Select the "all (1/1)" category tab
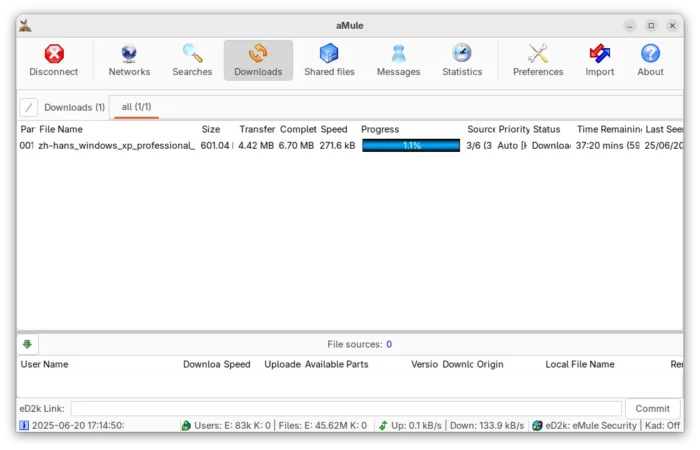This screenshot has width=700, height=450. (x=136, y=107)
